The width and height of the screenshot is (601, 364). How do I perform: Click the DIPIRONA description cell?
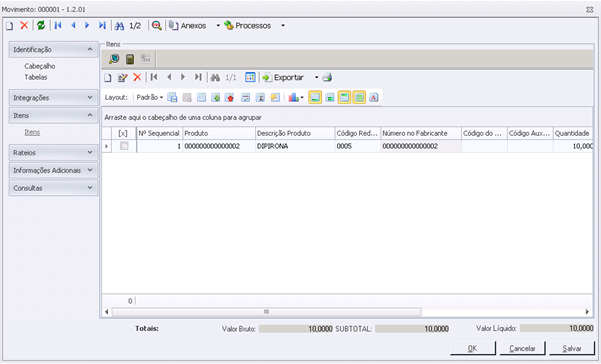[x=295, y=146]
